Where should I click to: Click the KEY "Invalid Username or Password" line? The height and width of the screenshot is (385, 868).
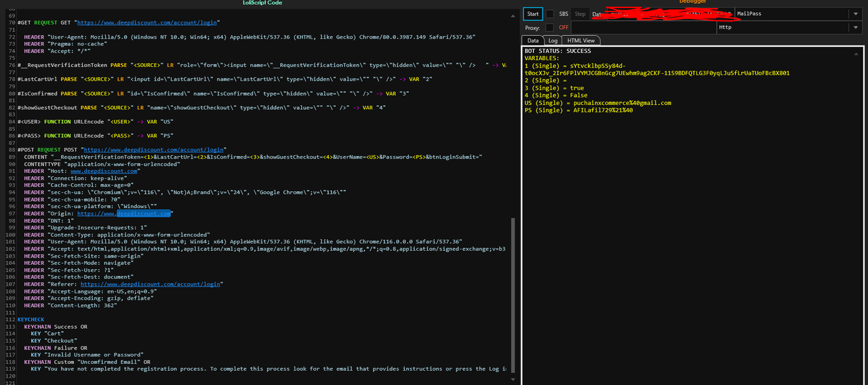click(87, 355)
